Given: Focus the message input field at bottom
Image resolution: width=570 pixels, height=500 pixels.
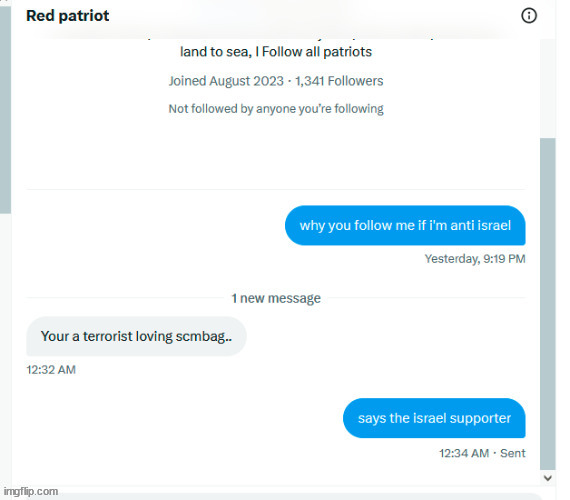Looking at the screenshot, I should pyautogui.click(x=276, y=497).
